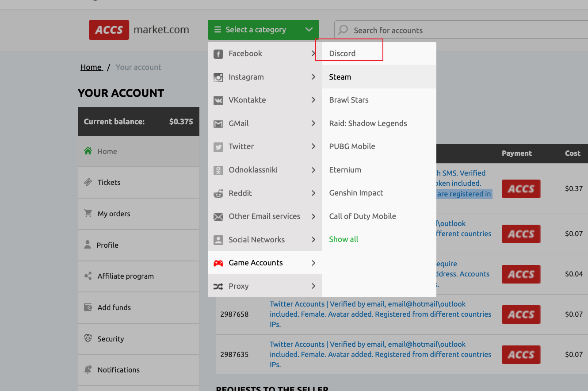Click the Affiliate program share icon

(88, 276)
